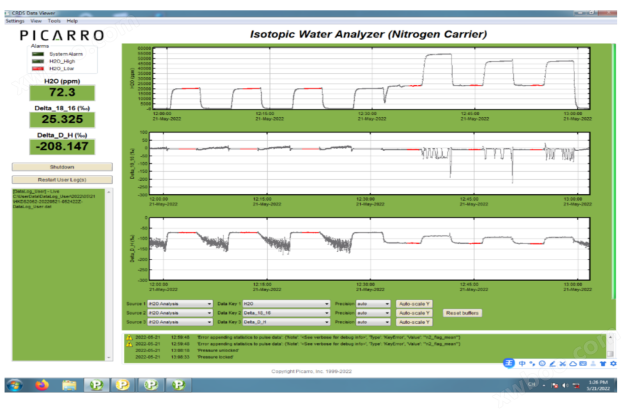Toggle Chinese input mode icon

click(x=522, y=363)
